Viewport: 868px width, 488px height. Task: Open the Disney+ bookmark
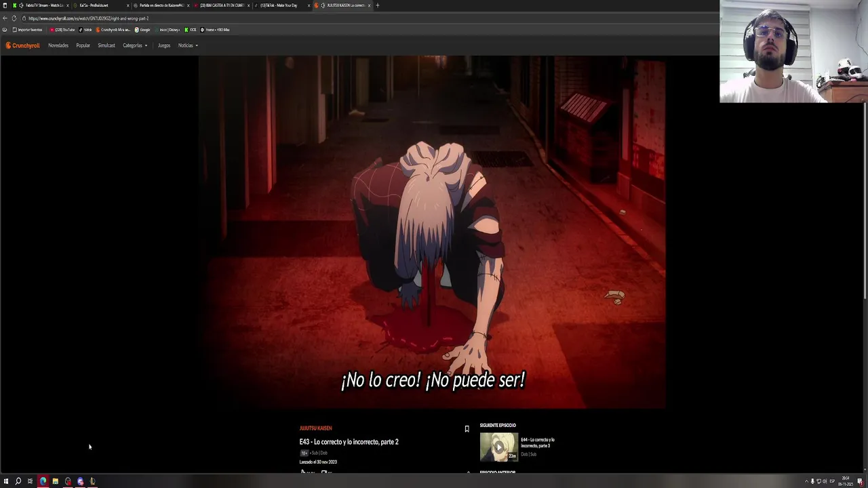167,30
